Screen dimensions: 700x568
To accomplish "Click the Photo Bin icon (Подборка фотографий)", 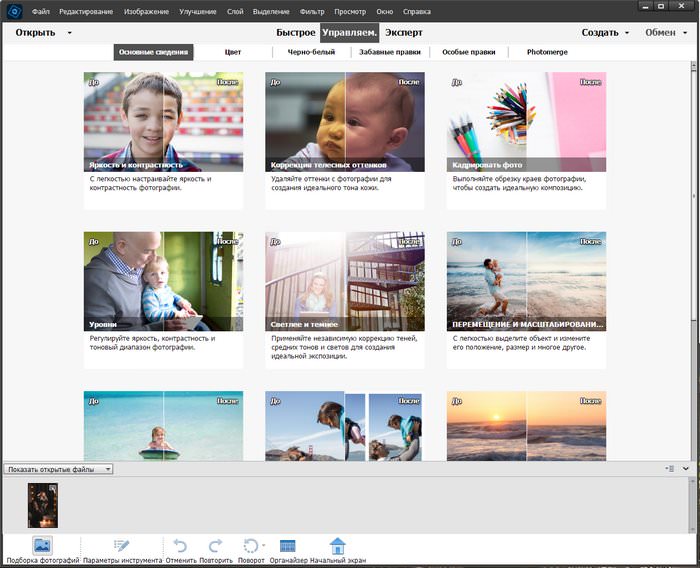I will pos(42,546).
